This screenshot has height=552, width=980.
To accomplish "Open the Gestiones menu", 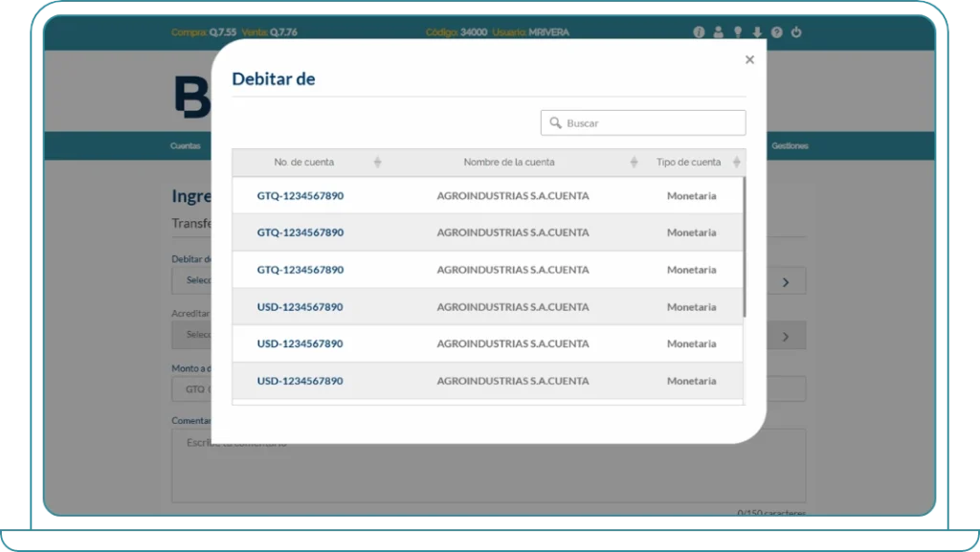I will click(x=790, y=146).
